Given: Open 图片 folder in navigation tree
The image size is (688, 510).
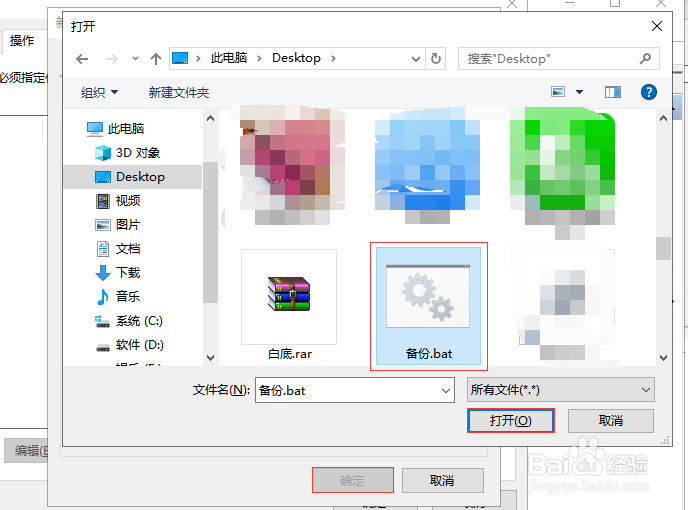Looking at the screenshot, I should 118,225.
